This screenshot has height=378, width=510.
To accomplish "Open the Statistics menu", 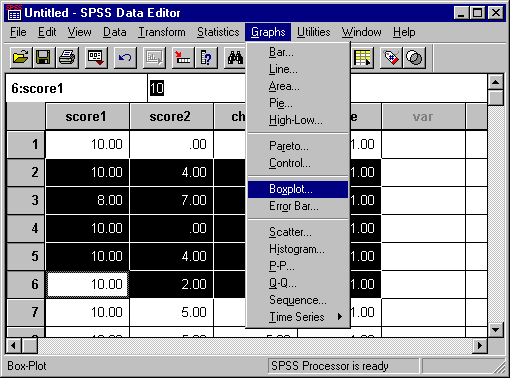I will click(x=218, y=32).
